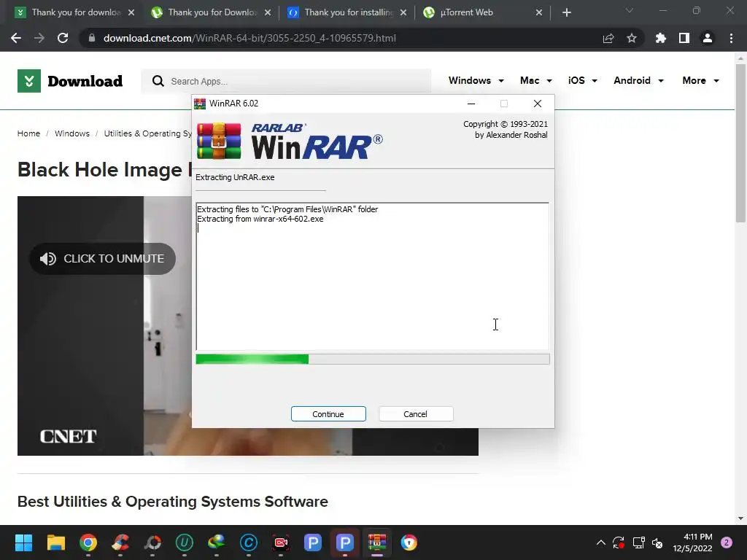
Task: Click Chrome's forward navigation arrow
Action: tap(39, 38)
